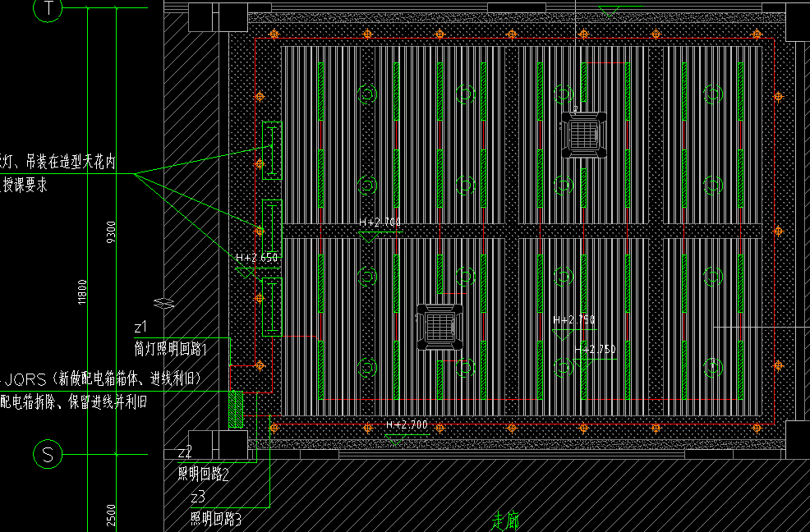Pick the 11800 dimension text

click(x=82, y=292)
